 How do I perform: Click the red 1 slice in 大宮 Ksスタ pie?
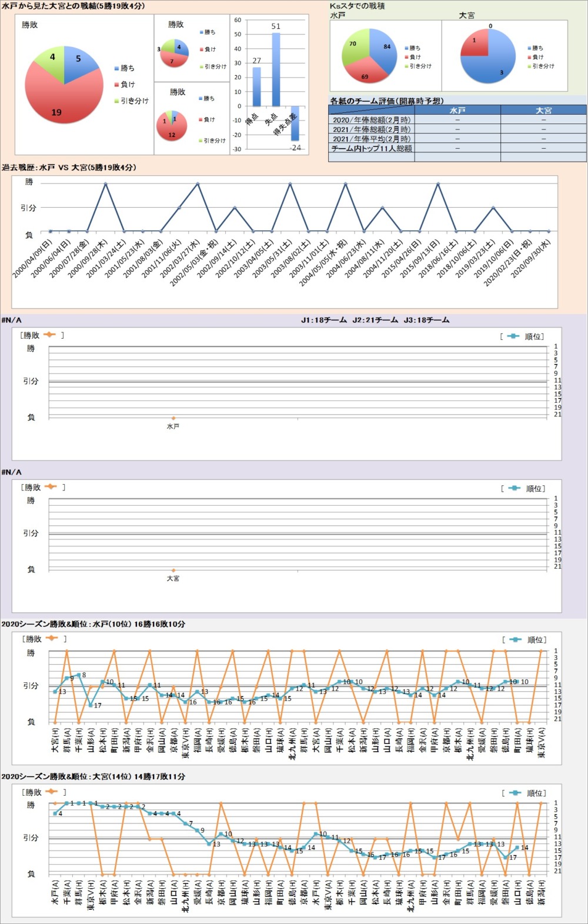click(x=475, y=43)
